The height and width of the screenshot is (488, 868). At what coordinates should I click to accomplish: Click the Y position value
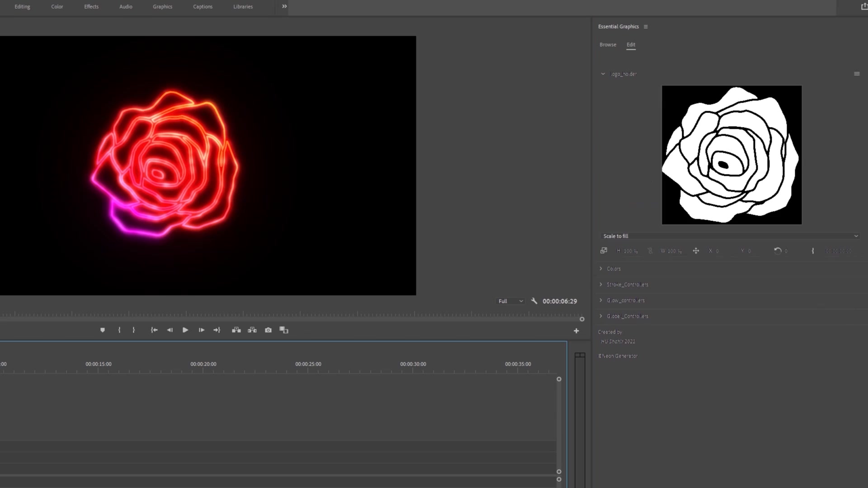tap(749, 251)
